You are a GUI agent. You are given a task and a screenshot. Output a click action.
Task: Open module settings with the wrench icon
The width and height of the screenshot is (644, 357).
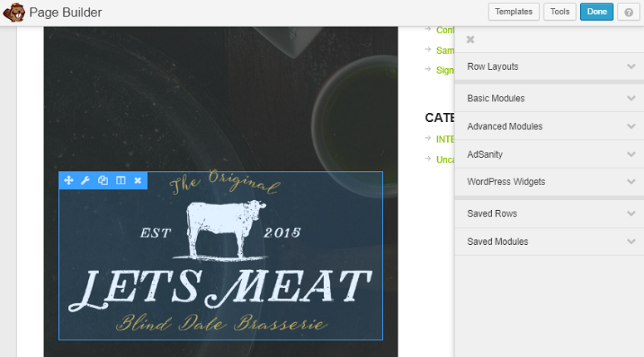coord(86,180)
